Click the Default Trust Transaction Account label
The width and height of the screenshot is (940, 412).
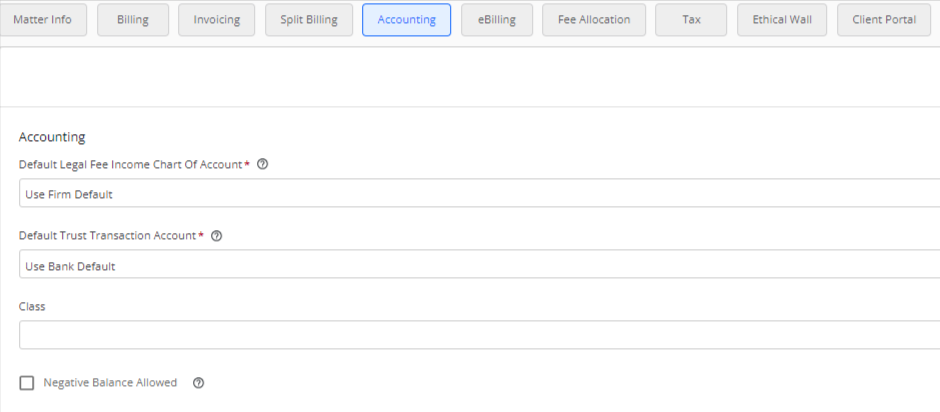(x=107, y=236)
